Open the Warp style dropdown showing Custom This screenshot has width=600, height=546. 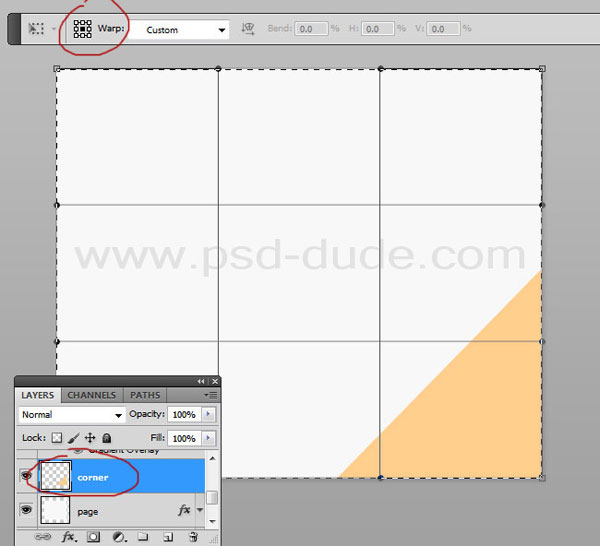[179, 29]
